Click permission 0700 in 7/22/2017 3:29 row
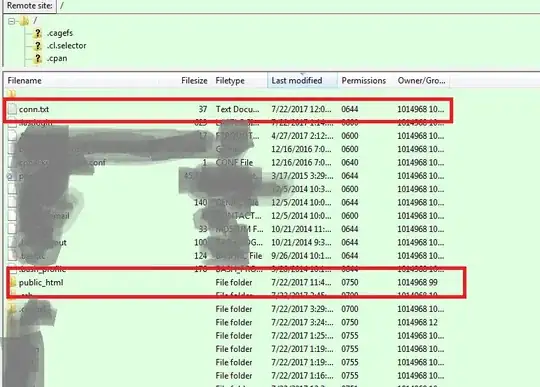 click(350, 309)
